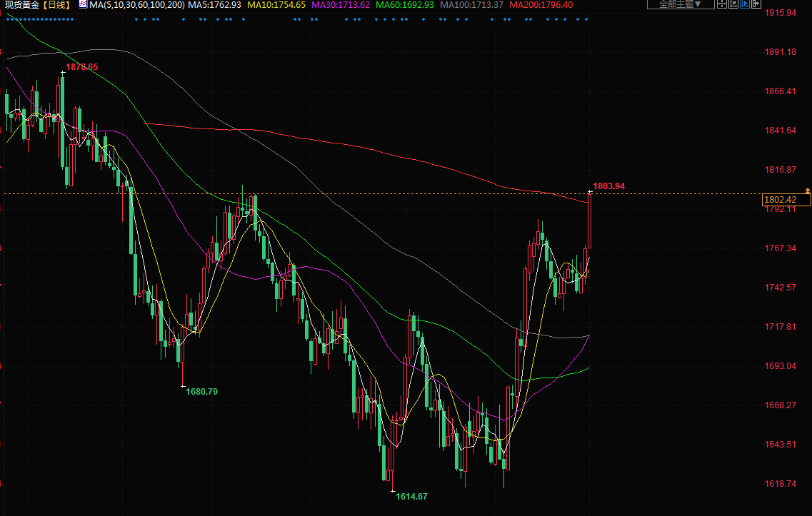This screenshot has width=812, height=516.
Task: Click the gray MA100:1713.37 label
Action: (472, 5)
